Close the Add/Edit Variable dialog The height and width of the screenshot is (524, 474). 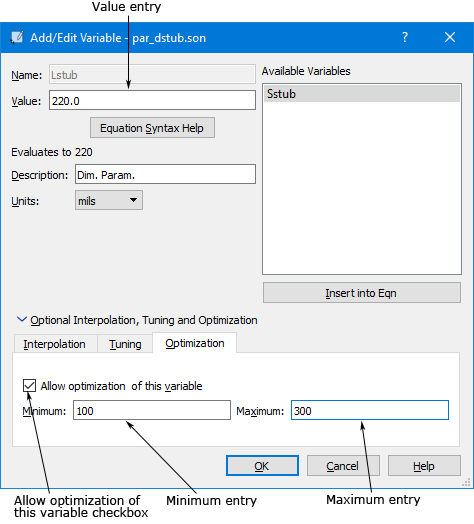(x=450, y=37)
